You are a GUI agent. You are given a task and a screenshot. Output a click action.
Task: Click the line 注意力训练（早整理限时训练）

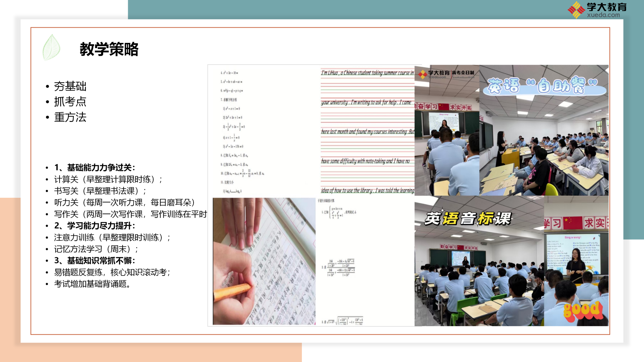[x=112, y=237]
